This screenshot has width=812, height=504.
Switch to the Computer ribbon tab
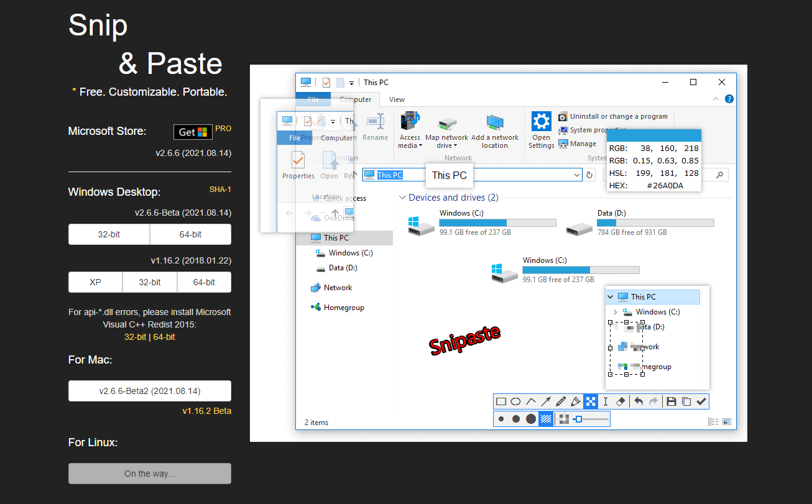[x=355, y=99]
